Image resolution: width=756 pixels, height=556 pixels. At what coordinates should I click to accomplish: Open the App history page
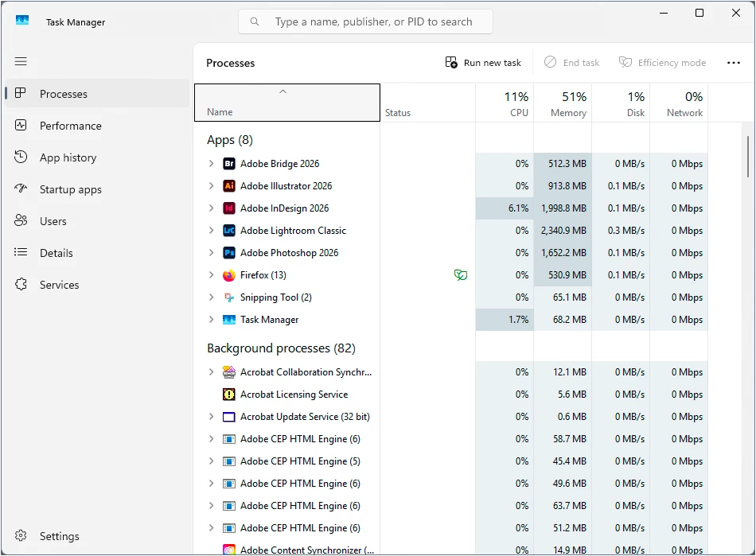coord(97,157)
